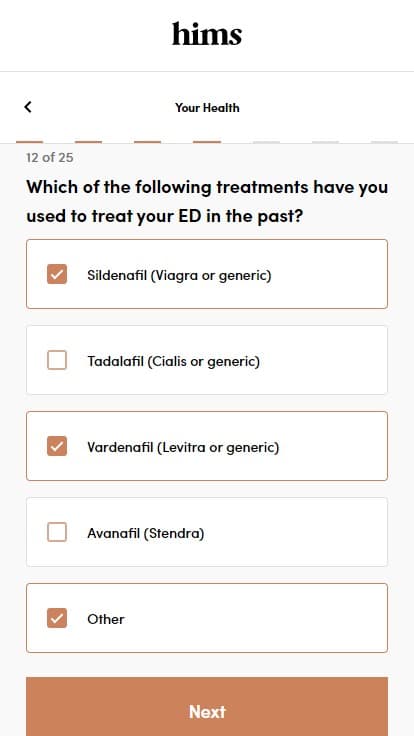This screenshot has width=414, height=736.
Task: Click the fourth filled progress segment
Action: point(207,142)
